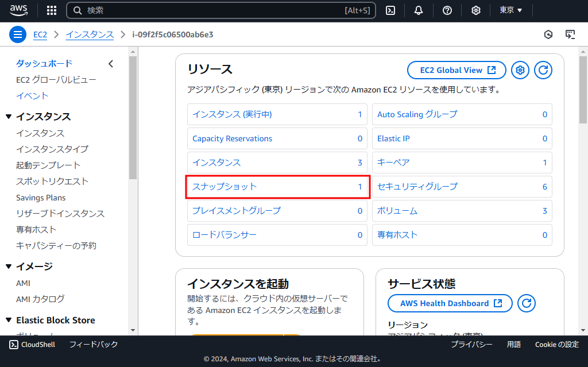This screenshot has height=367, width=588.
Task: Open the インスタンス resource card with count 3
Action: coord(277,163)
